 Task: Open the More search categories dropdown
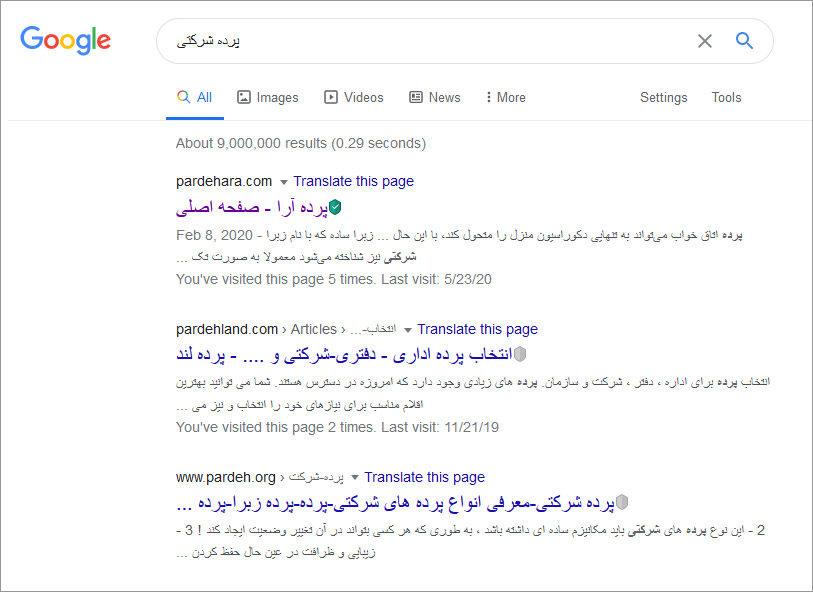[505, 96]
